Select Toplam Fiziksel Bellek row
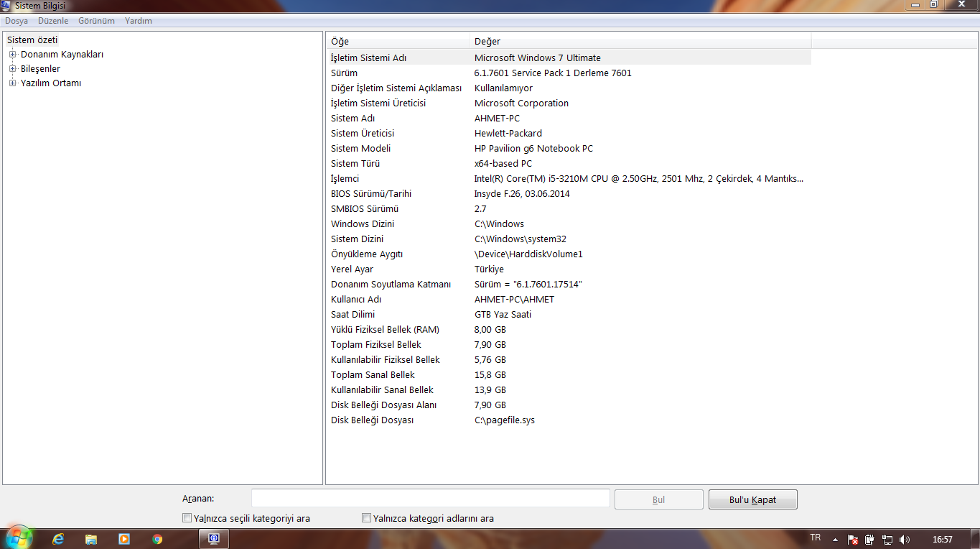Image resolution: width=980 pixels, height=549 pixels. click(569, 345)
